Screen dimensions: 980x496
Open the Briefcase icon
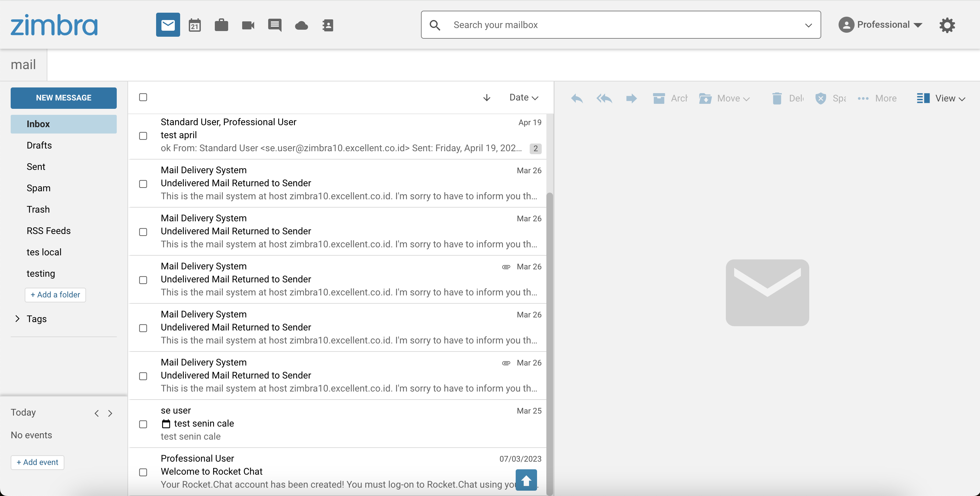tap(221, 25)
